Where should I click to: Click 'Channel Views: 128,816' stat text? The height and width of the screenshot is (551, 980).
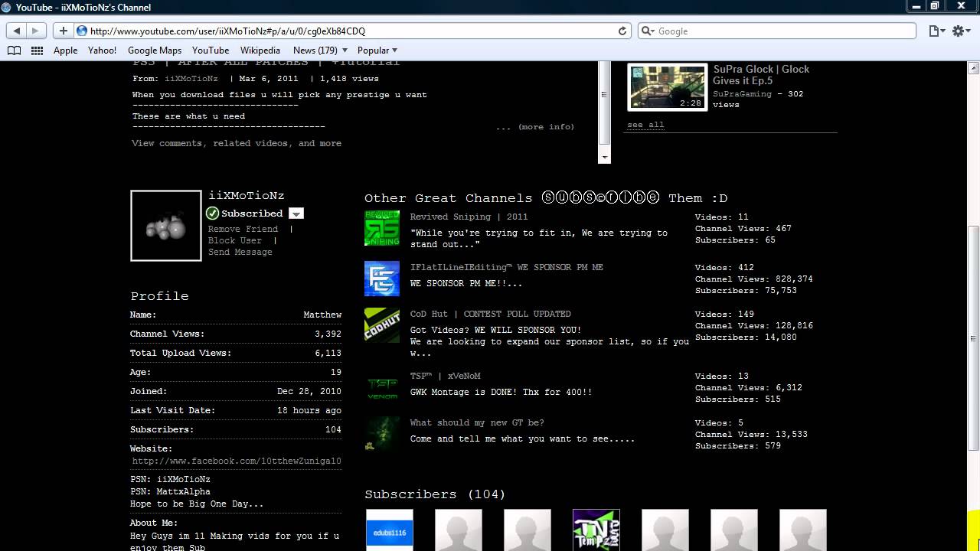[754, 326]
